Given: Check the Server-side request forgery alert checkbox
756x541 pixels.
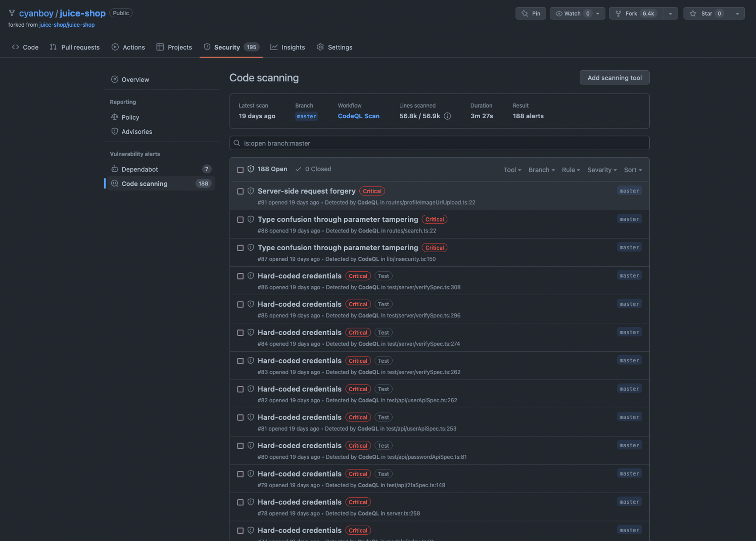Looking at the screenshot, I should (x=240, y=191).
